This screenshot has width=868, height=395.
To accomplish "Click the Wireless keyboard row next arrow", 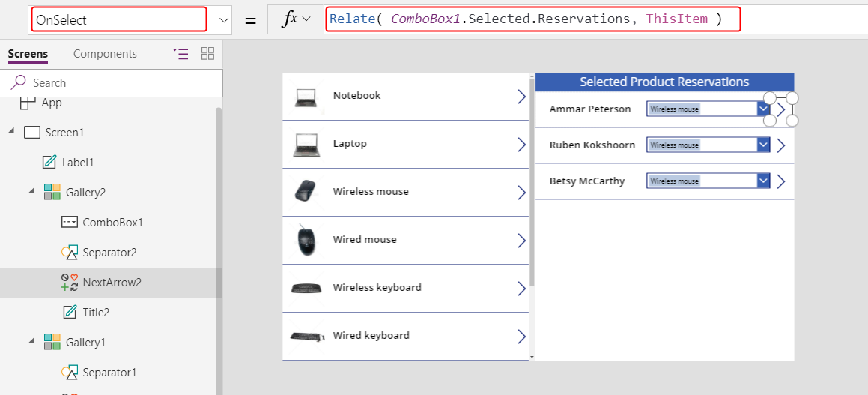I will (x=521, y=288).
